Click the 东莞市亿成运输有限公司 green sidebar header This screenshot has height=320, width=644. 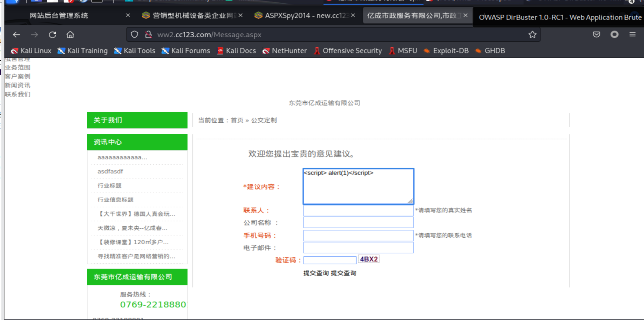point(137,277)
